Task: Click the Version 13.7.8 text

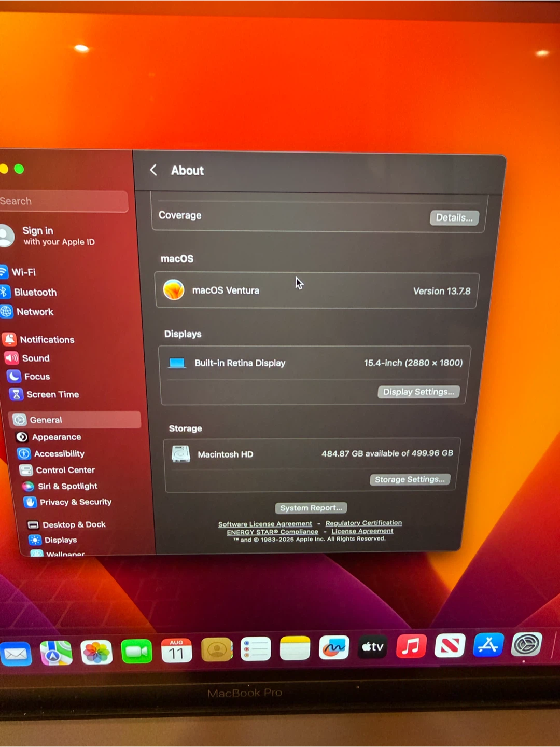Action: coord(442,291)
